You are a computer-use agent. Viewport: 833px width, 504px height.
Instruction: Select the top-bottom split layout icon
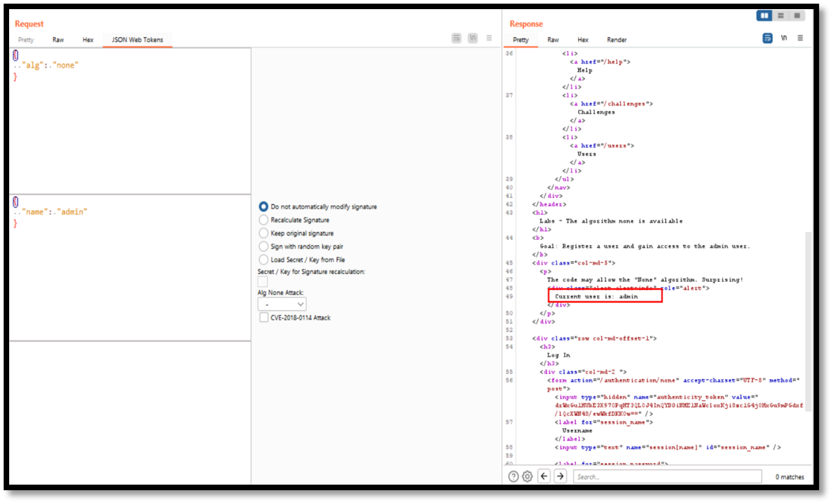pyautogui.click(x=781, y=15)
